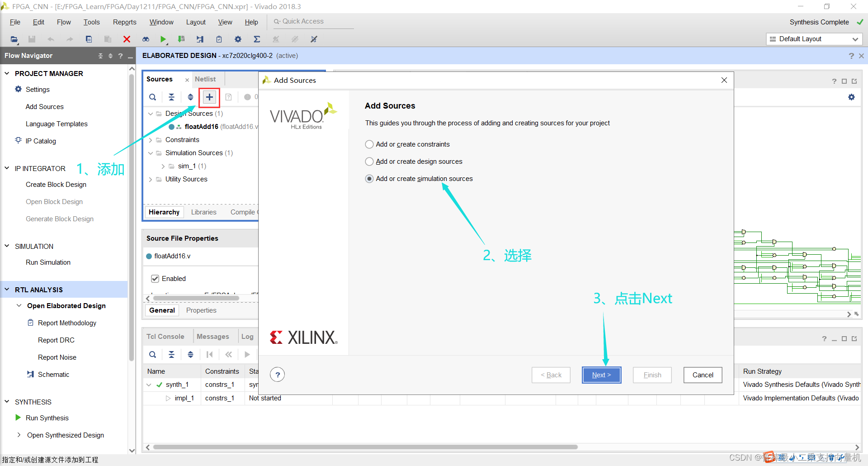Click the Cancel button in dialog
Image resolution: width=868 pixels, height=466 pixels.
coord(703,375)
